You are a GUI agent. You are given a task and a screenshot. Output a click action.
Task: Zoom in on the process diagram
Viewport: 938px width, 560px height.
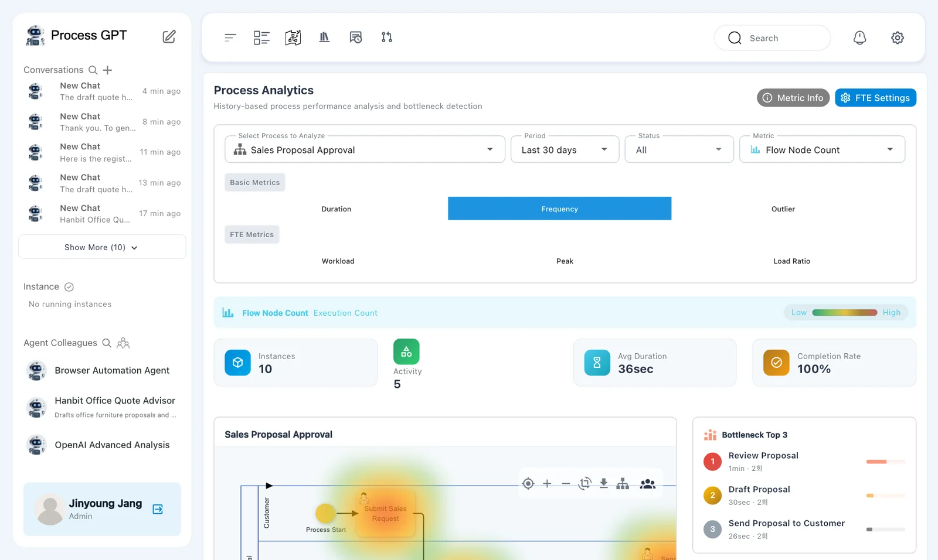[547, 483]
